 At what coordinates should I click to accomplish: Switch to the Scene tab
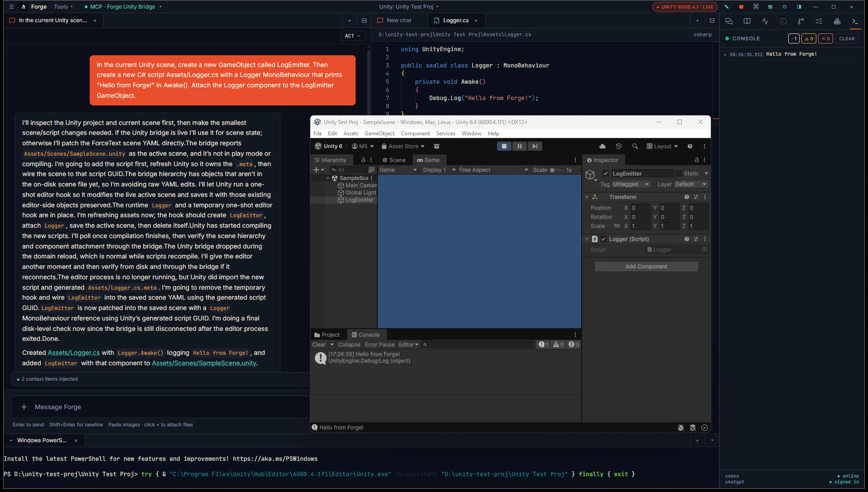coord(393,160)
